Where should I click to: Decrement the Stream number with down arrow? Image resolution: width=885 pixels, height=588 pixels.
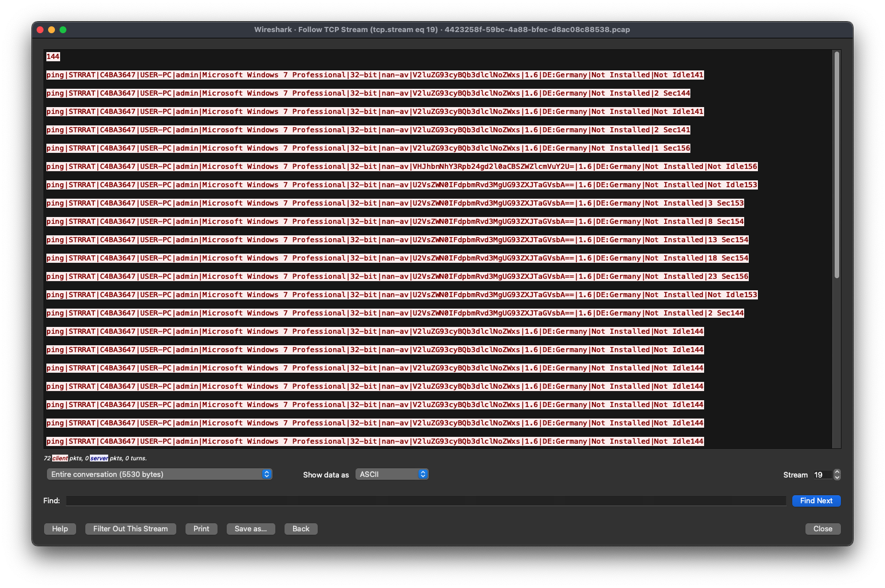(837, 477)
